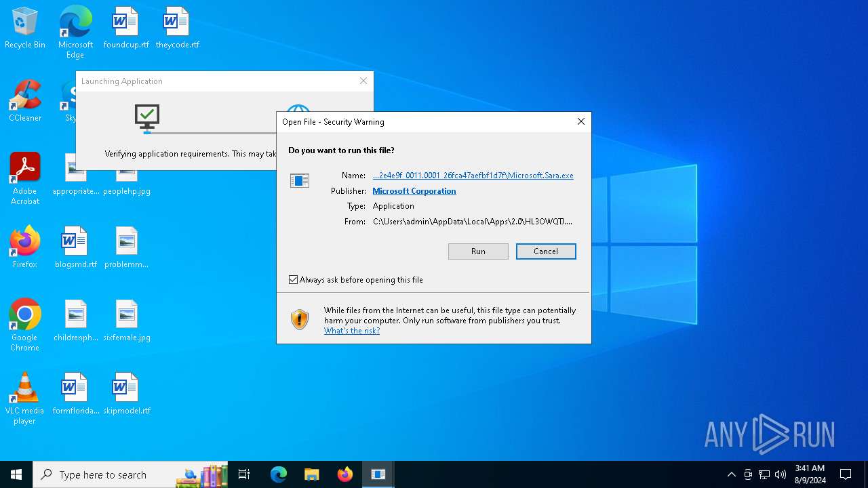868x488 pixels.
Task: Open the What's the risk? link
Action: [x=352, y=331]
